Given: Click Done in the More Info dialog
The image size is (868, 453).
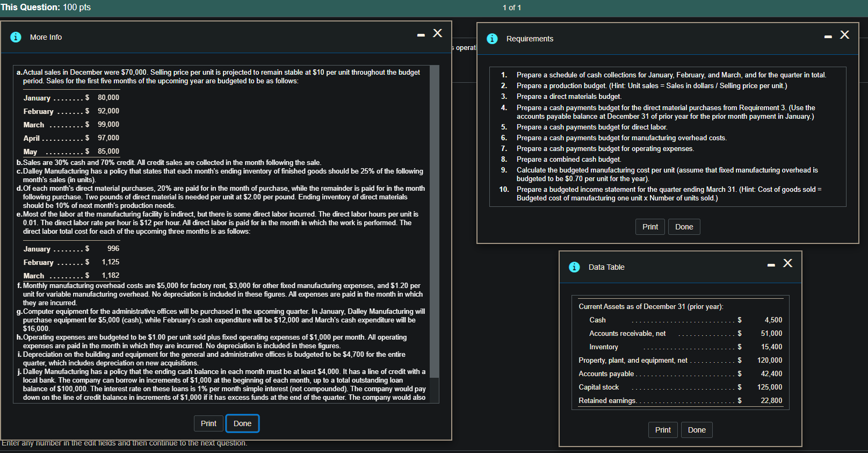Looking at the screenshot, I should coord(242,423).
